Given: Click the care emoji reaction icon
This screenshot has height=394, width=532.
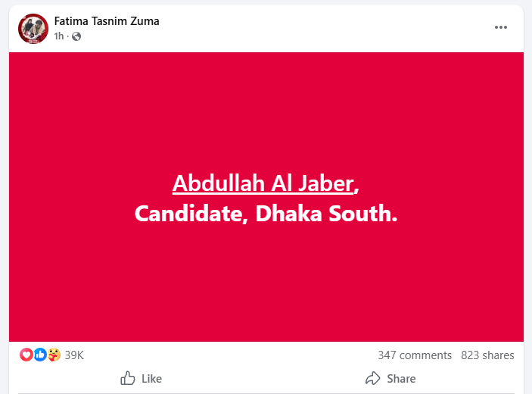Looking at the screenshot, I should (54, 355).
